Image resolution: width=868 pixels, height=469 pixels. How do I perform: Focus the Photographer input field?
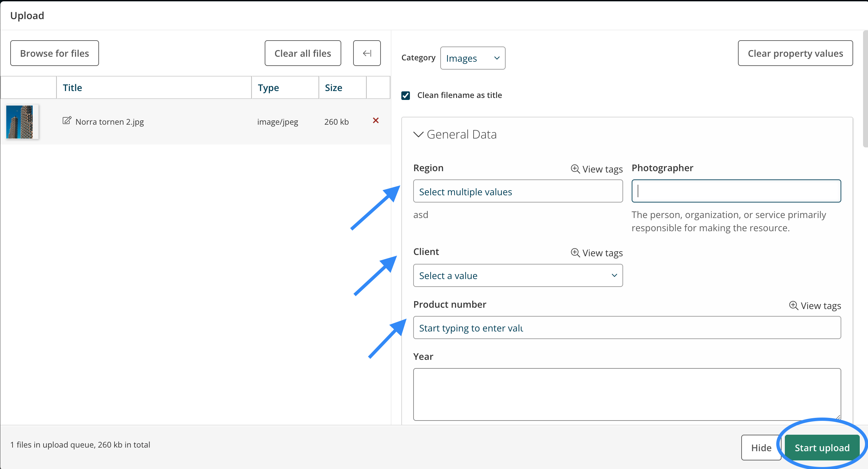pyautogui.click(x=736, y=191)
